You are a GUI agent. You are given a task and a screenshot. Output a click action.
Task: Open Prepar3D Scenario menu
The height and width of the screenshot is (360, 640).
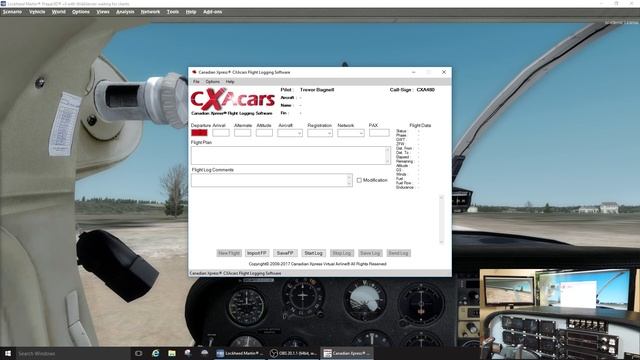click(12, 12)
